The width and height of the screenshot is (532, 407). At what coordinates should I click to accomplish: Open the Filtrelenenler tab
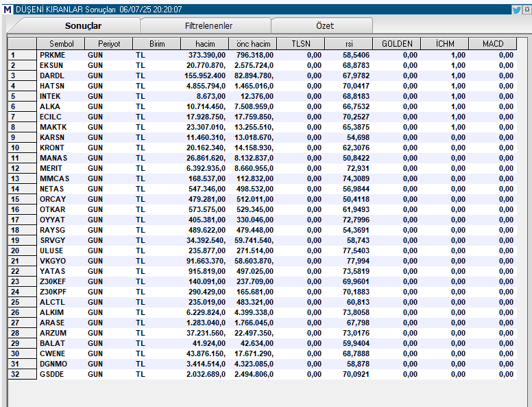208,26
